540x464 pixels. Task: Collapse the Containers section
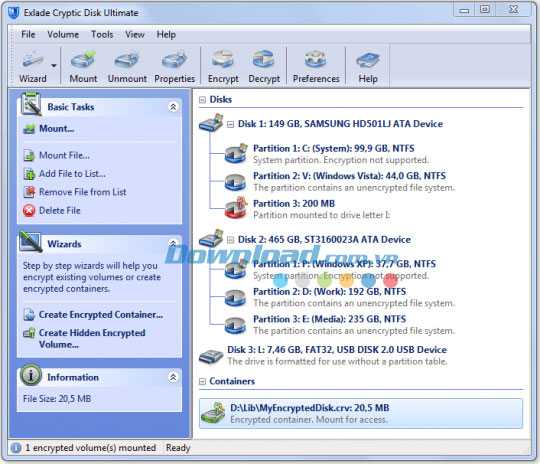pos(202,381)
